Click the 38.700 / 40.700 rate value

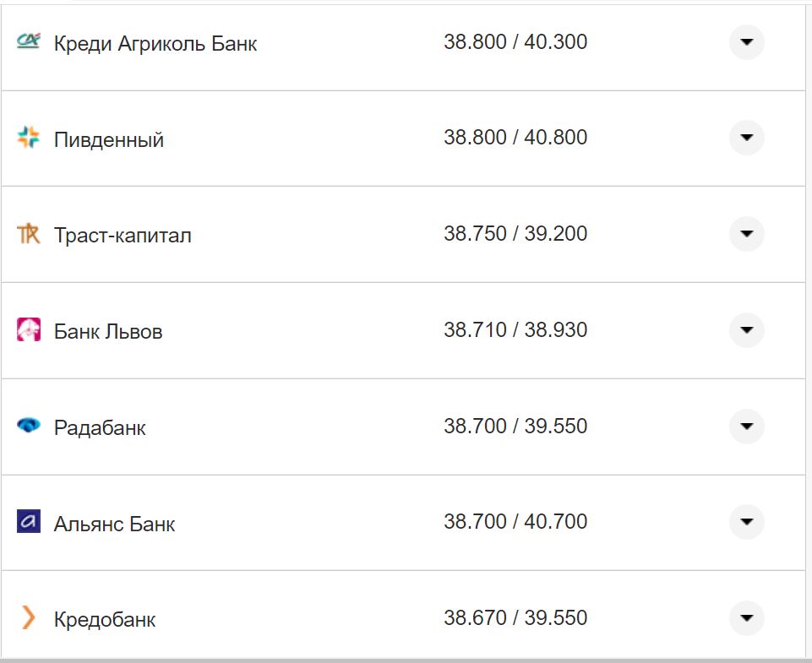[518, 521]
